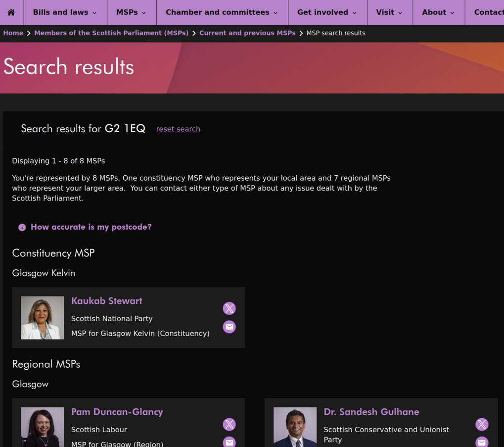Click email icon for Pam Duncan-Glancy
This screenshot has width=504, height=447.
(x=229, y=442)
